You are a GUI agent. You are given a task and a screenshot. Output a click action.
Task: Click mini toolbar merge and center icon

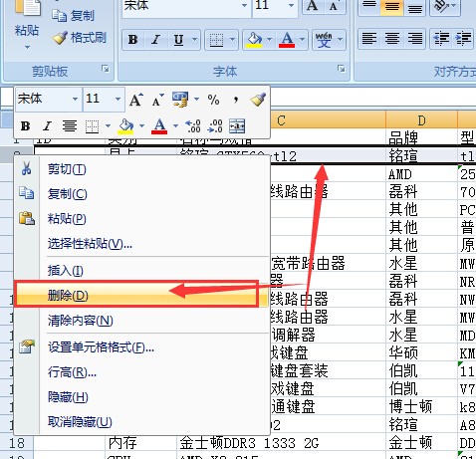point(237,126)
